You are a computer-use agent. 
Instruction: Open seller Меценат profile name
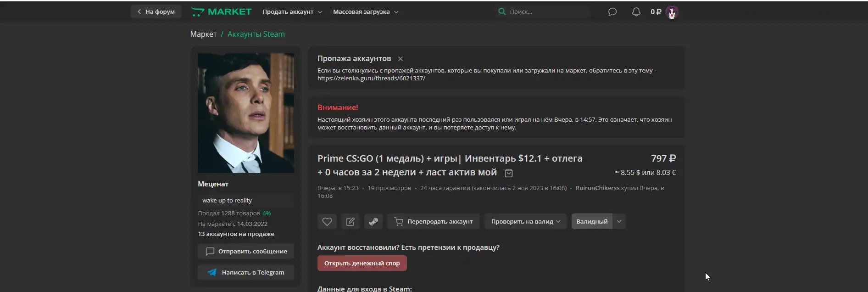(213, 184)
